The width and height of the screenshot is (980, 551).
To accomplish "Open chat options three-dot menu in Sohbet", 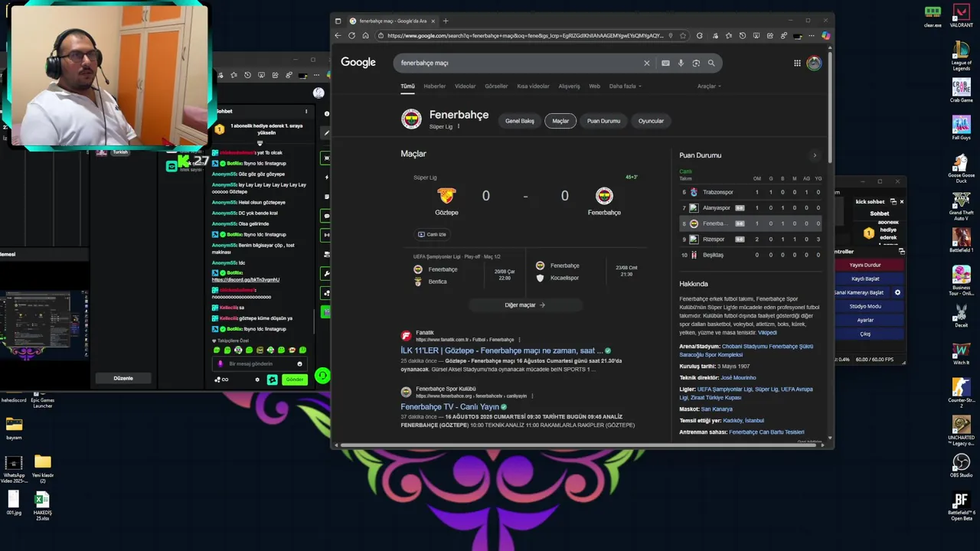I will (306, 112).
